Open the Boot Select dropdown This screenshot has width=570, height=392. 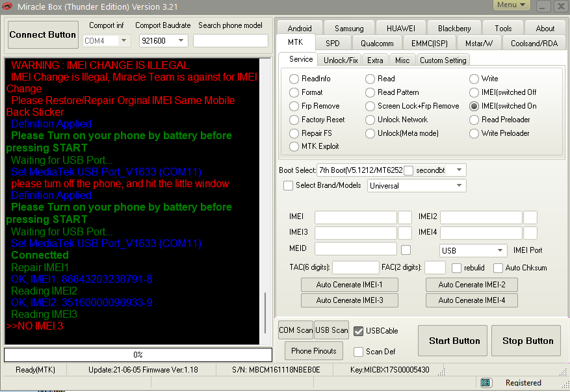click(459, 170)
